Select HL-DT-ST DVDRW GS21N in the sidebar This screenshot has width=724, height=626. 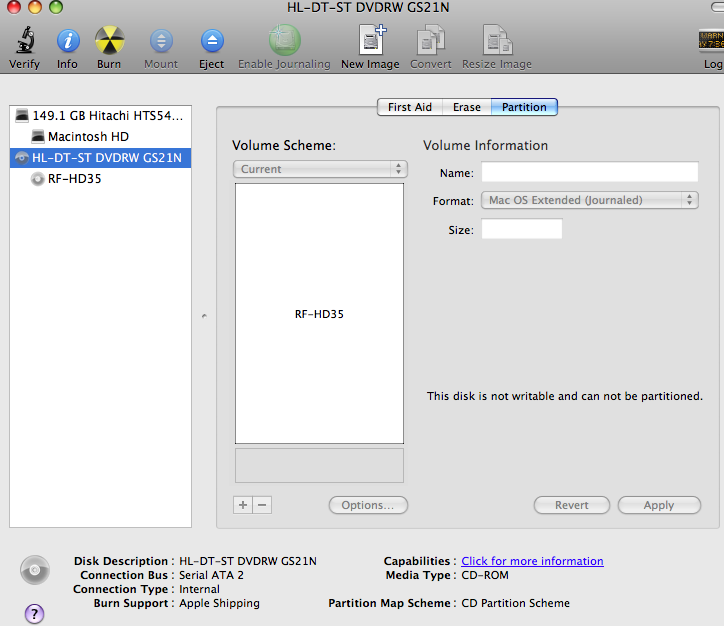100,158
